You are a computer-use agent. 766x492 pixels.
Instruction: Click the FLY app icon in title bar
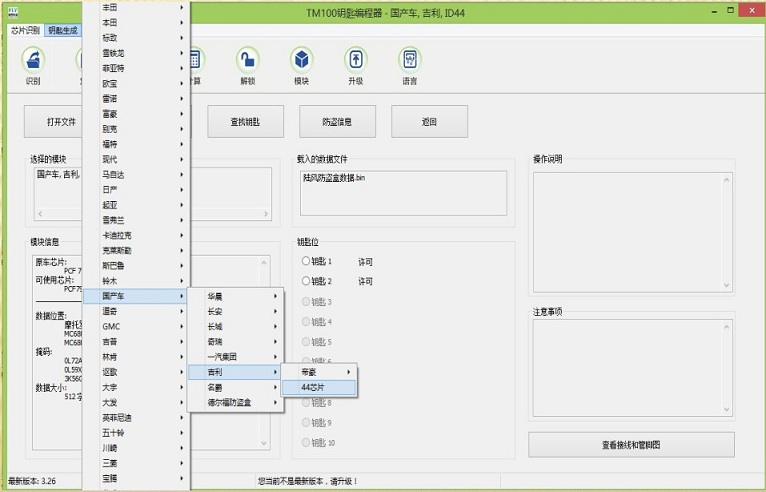(13, 12)
